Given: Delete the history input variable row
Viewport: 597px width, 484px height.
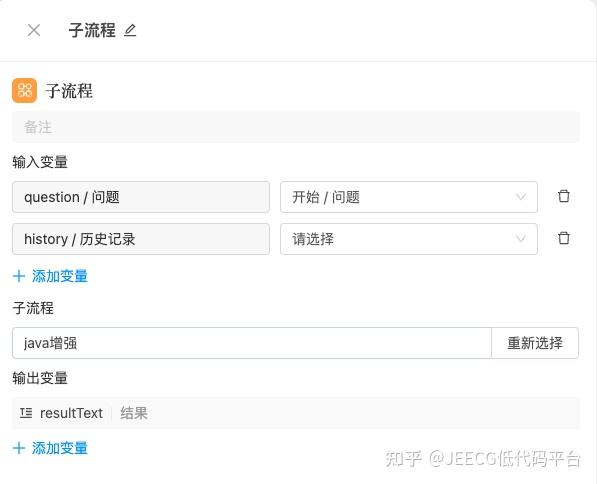Looking at the screenshot, I should point(563,238).
